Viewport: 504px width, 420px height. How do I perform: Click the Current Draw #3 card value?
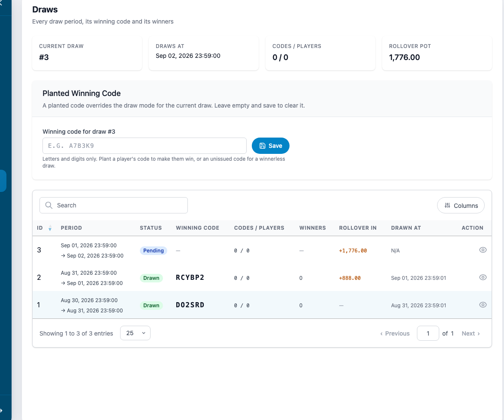pyautogui.click(x=44, y=57)
